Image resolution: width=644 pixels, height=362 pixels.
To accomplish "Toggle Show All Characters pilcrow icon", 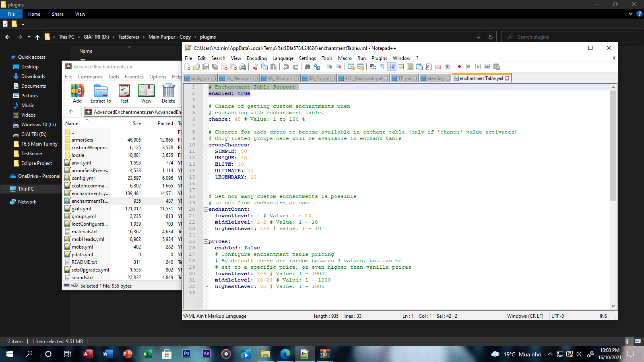I will 382,67.
